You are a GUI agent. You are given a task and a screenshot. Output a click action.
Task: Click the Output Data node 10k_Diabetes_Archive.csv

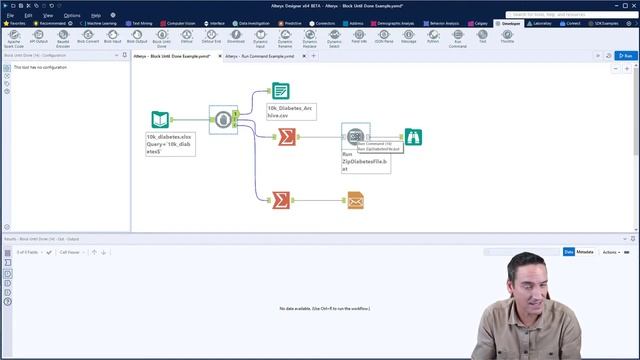[x=281, y=91]
